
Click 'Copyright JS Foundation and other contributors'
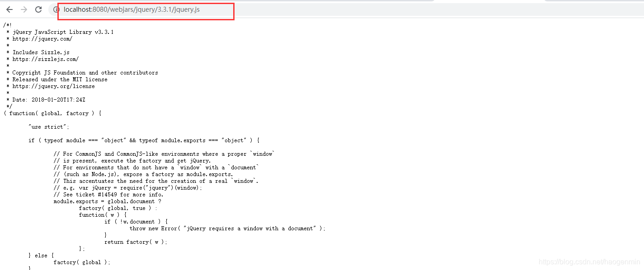coord(85,73)
